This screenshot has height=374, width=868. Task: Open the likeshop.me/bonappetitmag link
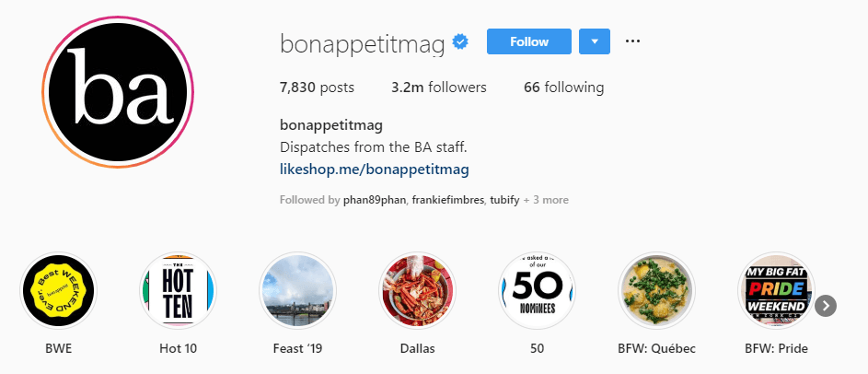click(375, 169)
